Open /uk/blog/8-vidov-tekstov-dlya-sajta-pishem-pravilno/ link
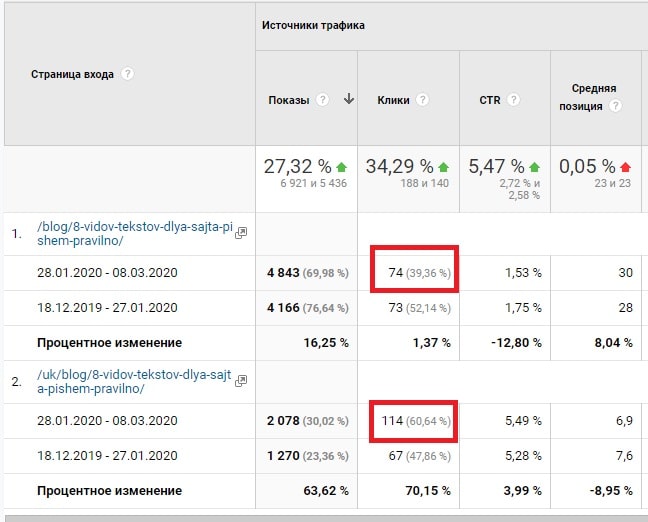 (134, 381)
